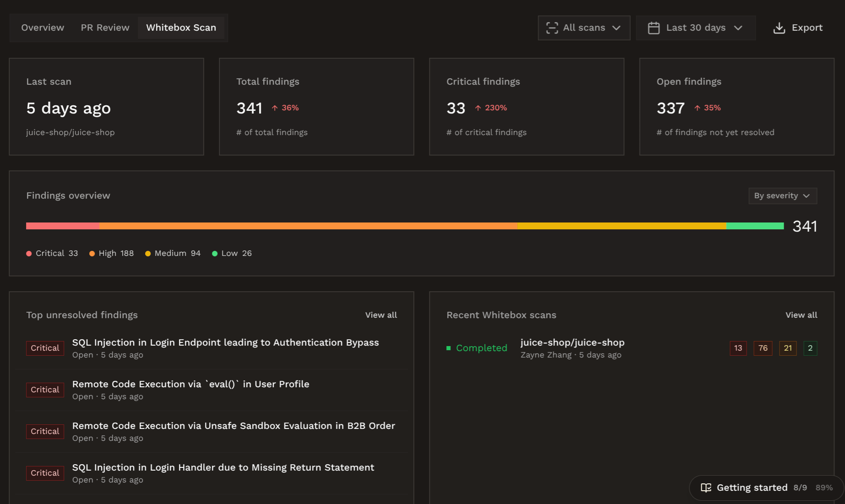Click the 21 medium count badge
This screenshot has height=504, width=845.
(x=788, y=348)
